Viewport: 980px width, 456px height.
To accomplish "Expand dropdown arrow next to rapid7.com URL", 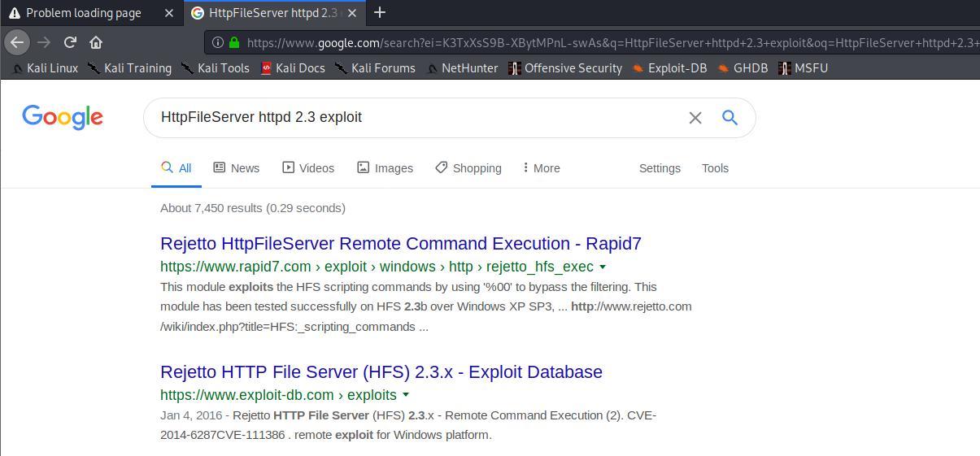I will [603, 267].
